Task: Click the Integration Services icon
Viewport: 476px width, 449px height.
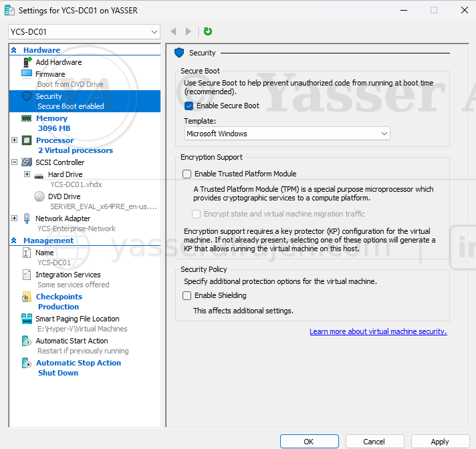Action: (x=27, y=275)
